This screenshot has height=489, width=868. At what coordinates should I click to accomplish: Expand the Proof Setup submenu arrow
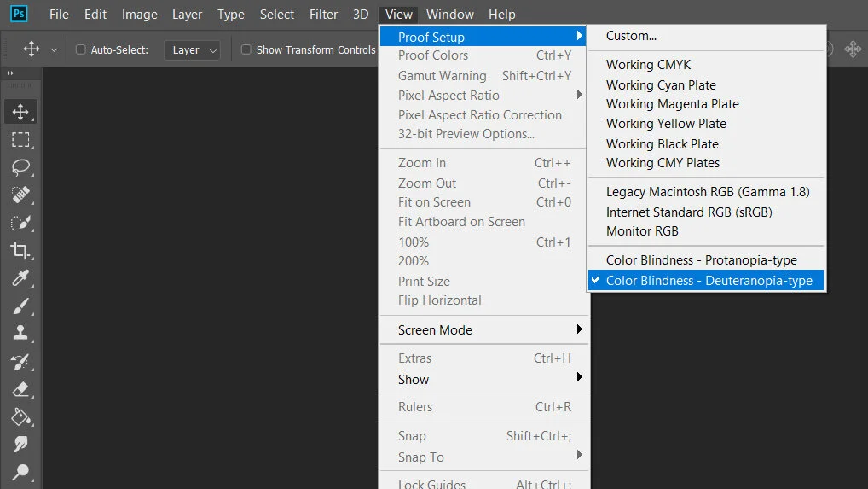579,36
